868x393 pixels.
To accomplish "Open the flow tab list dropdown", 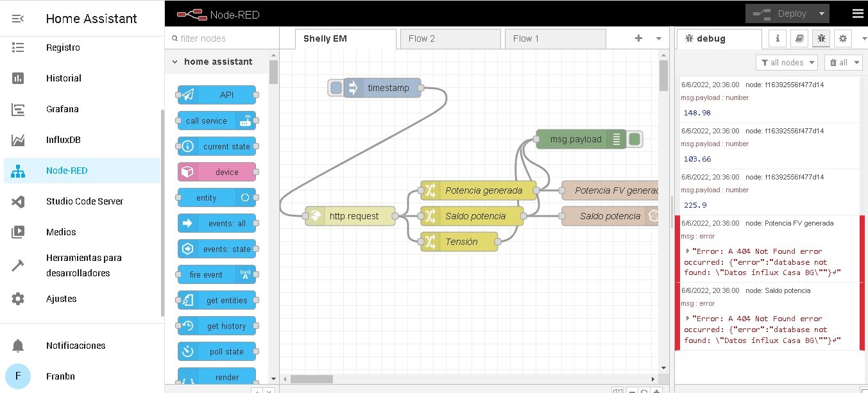I will click(x=658, y=38).
